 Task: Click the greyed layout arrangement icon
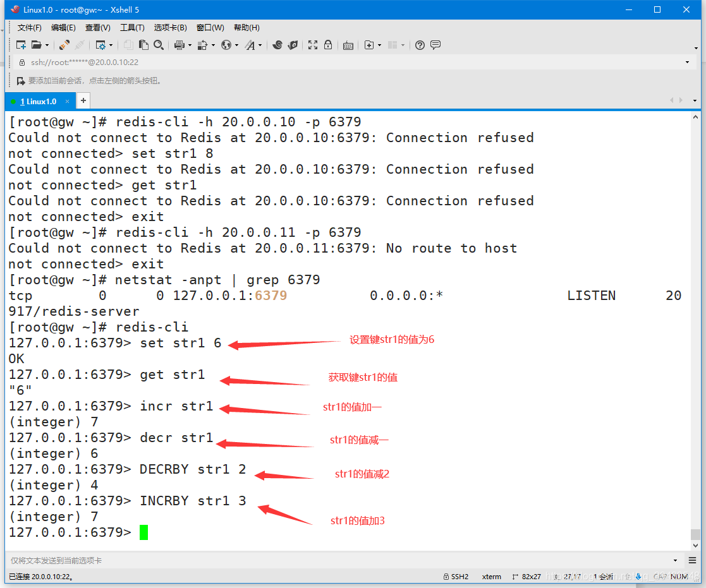[393, 45]
